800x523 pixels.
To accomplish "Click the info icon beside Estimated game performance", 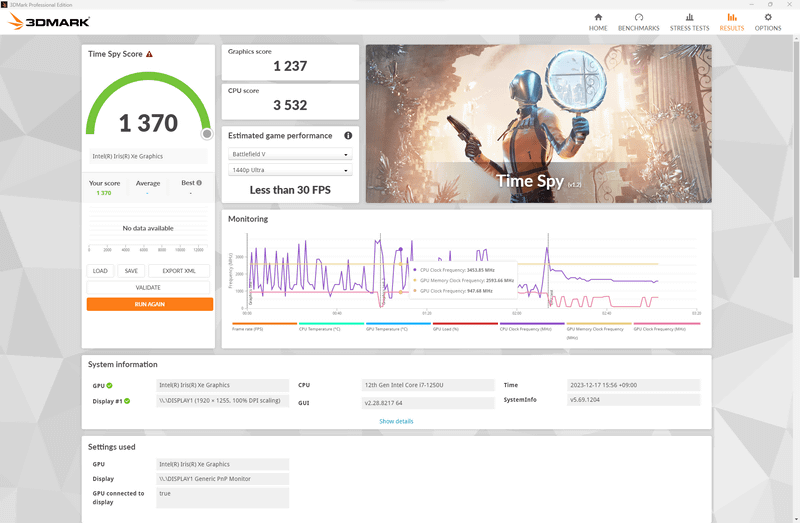I will tap(348, 136).
